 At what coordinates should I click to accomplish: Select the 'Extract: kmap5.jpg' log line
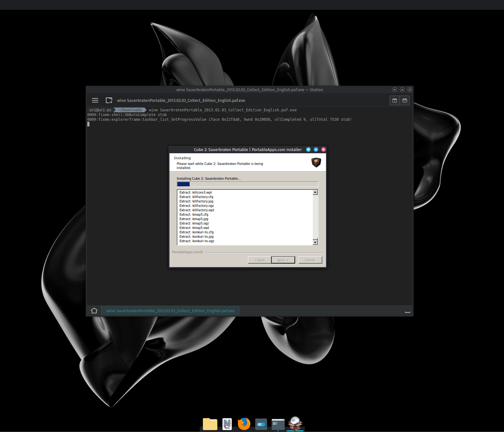coord(194,219)
